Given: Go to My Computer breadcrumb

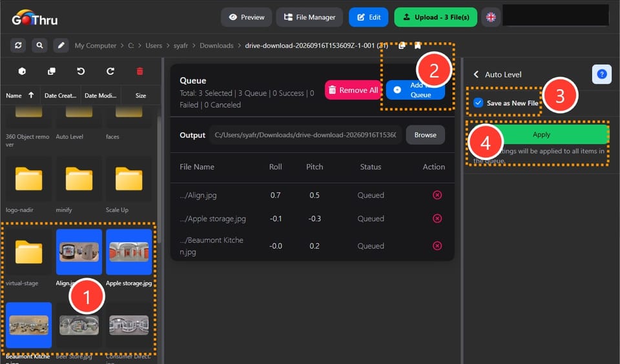Looking at the screenshot, I should pos(96,46).
